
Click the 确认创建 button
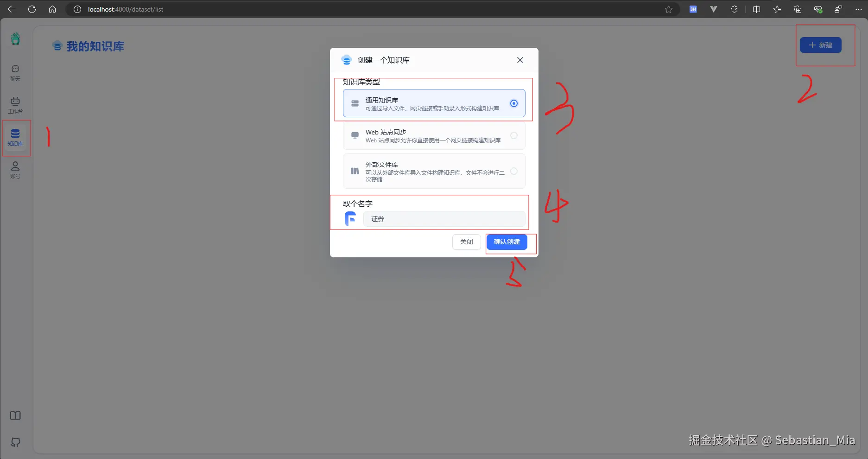click(x=507, y=242)
